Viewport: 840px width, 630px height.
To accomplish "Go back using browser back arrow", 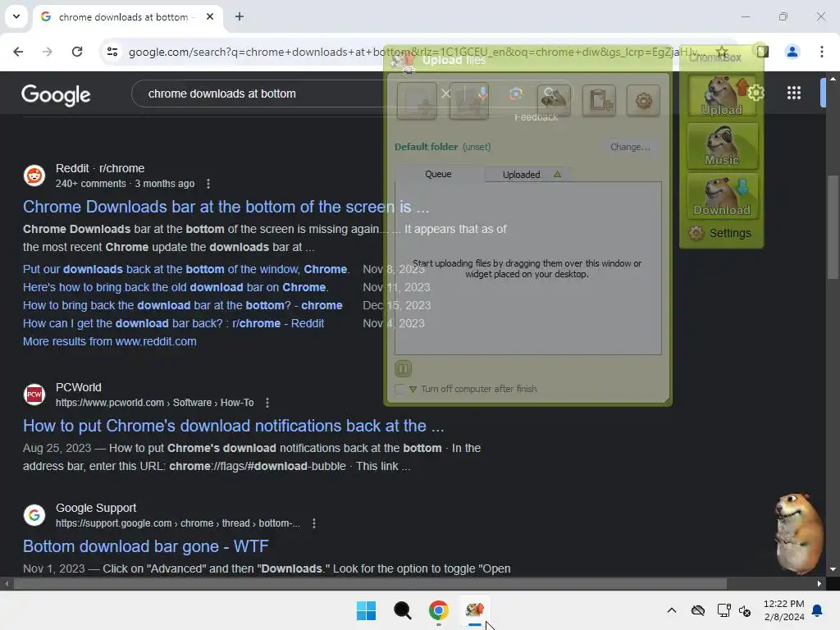I will coord(18,52).
